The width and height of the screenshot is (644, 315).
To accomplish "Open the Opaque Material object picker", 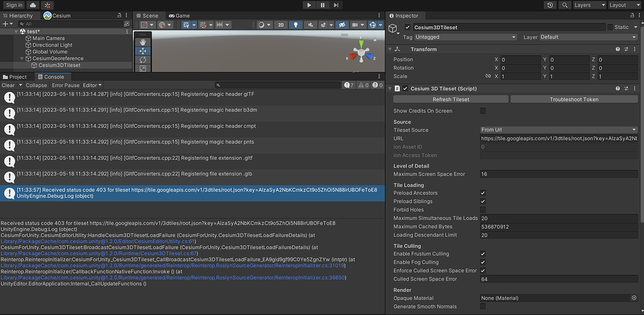I will tap(634, 298).
